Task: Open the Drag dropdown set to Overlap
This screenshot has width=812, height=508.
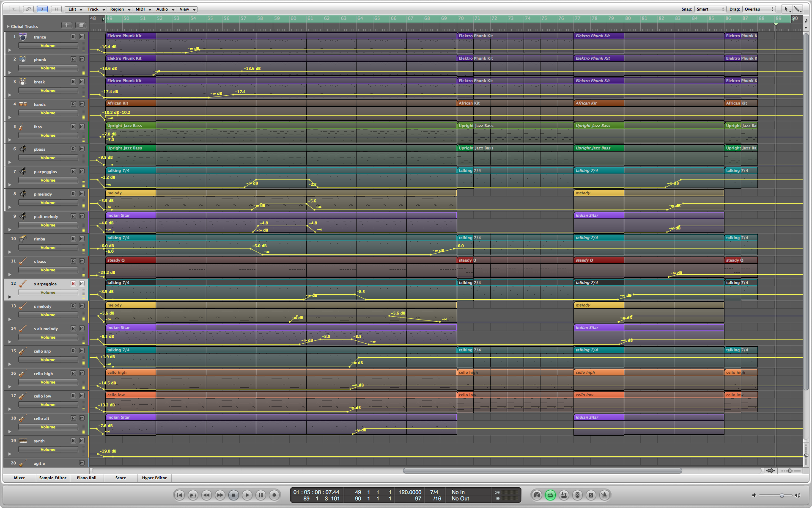Action: click(760, 9)
